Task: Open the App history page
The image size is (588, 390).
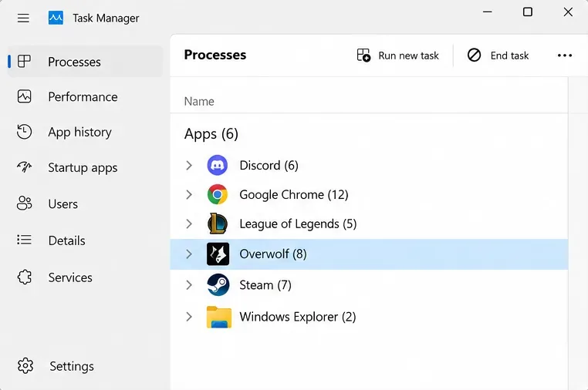Action: coord(86,132)
